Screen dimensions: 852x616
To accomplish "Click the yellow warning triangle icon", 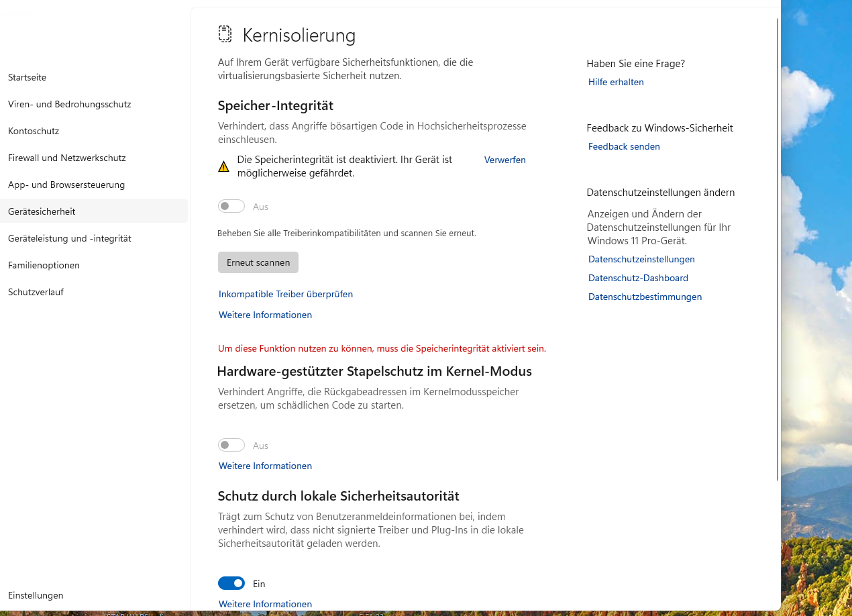I will tap(224, 166).
